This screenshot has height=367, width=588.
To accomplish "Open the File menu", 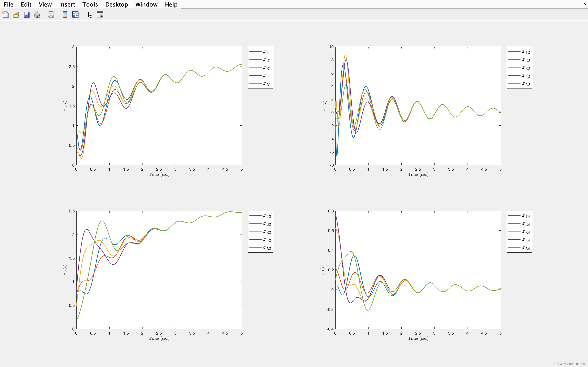I will click(x=8, y=4).
